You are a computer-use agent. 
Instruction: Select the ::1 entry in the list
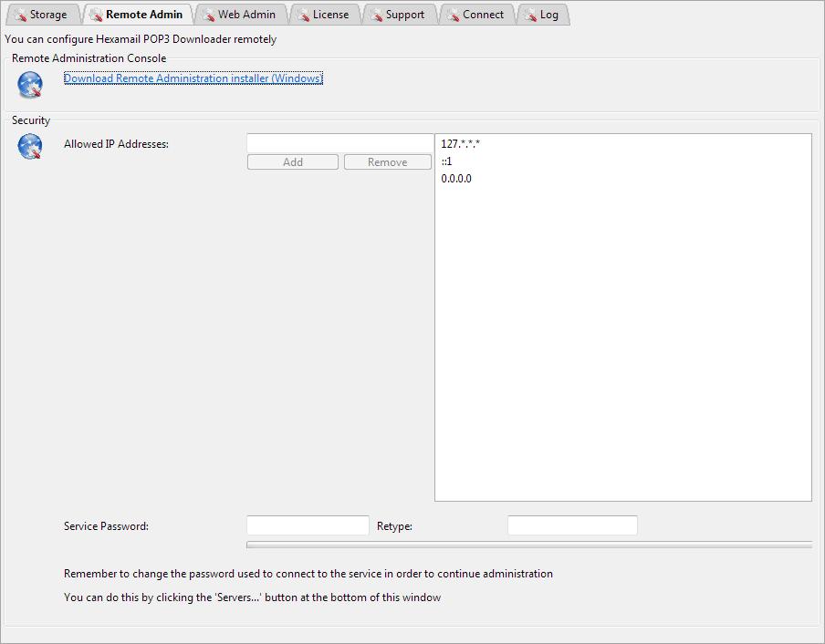446,161
